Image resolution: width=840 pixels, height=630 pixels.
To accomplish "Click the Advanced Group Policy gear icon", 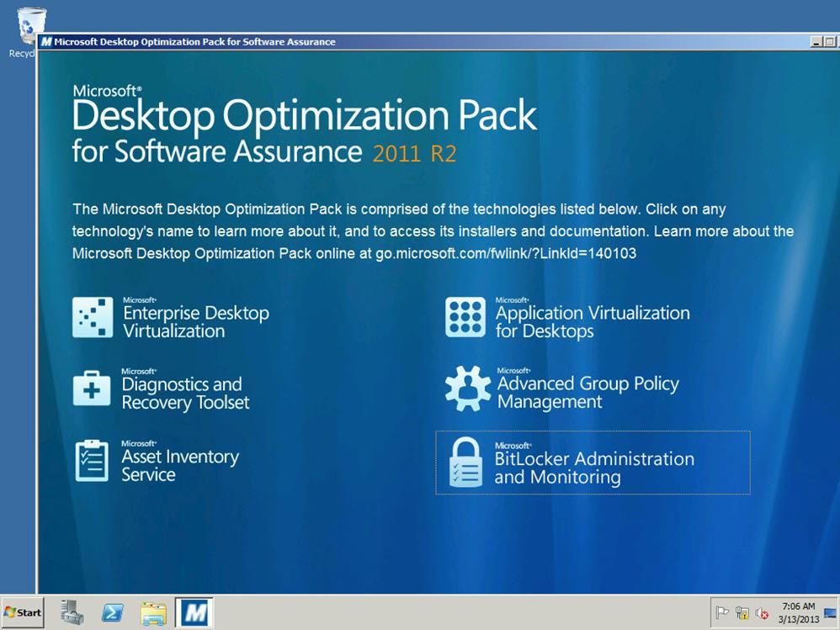I will point(468,389).
